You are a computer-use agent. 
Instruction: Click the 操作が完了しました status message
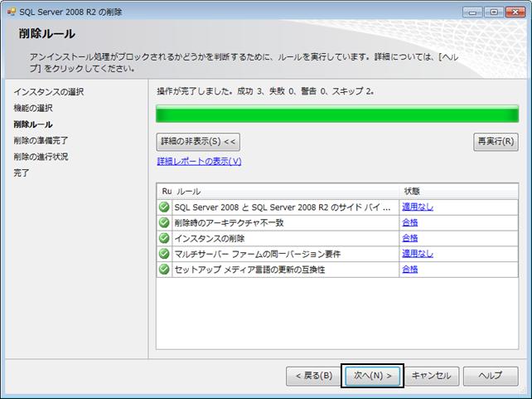[x=265, y=91]
